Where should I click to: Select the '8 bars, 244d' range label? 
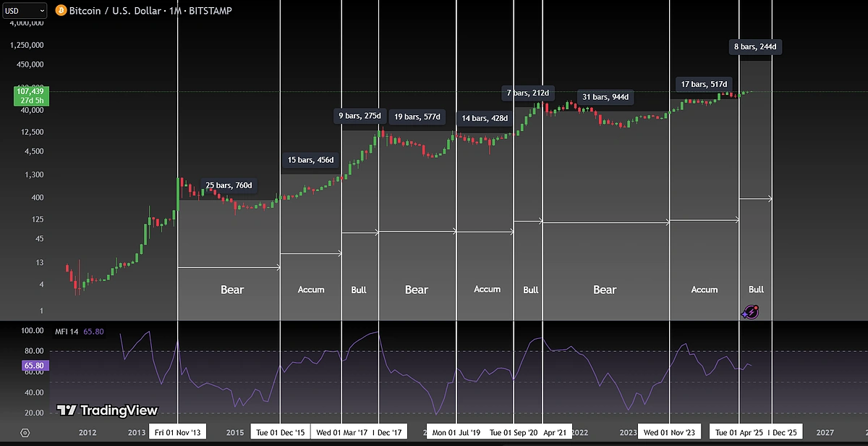756,47
